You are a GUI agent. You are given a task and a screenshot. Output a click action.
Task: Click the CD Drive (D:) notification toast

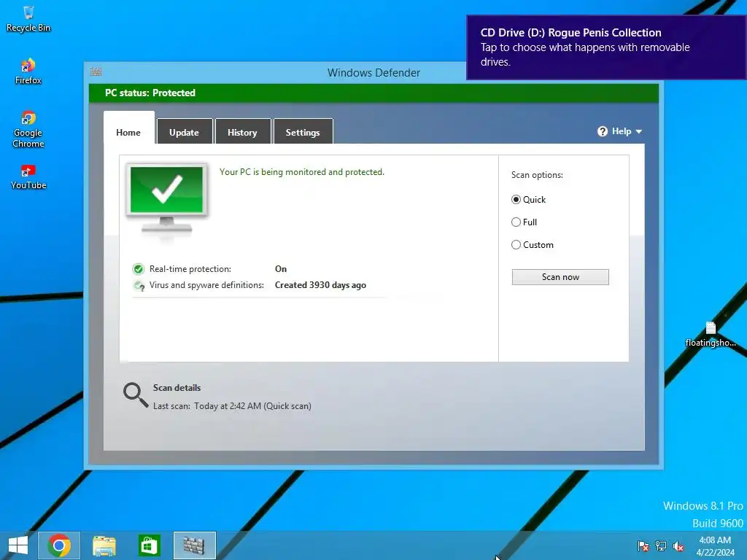click(x=606, y=47)
